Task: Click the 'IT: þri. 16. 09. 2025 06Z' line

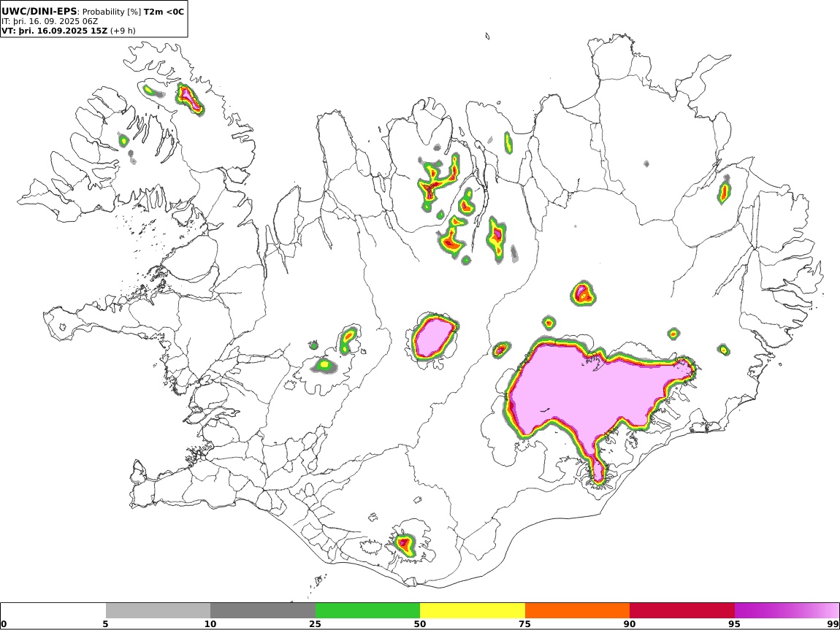Action: coord(50,21)
